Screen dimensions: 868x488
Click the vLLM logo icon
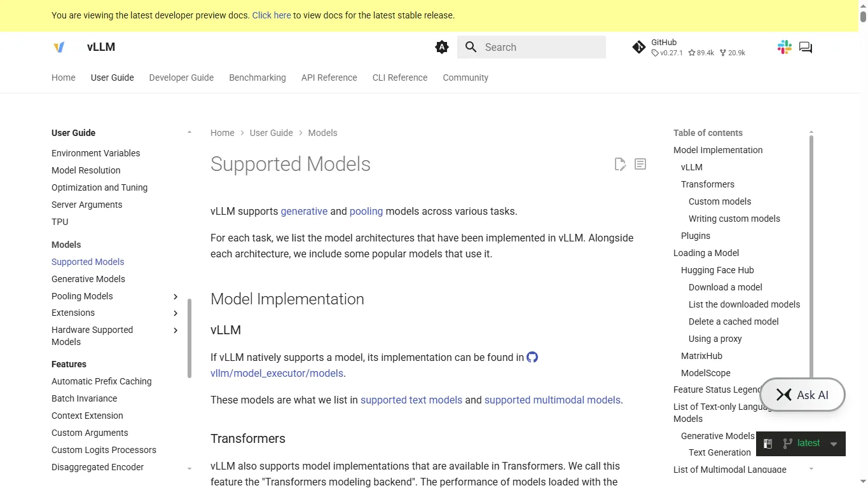pos(59,47)
